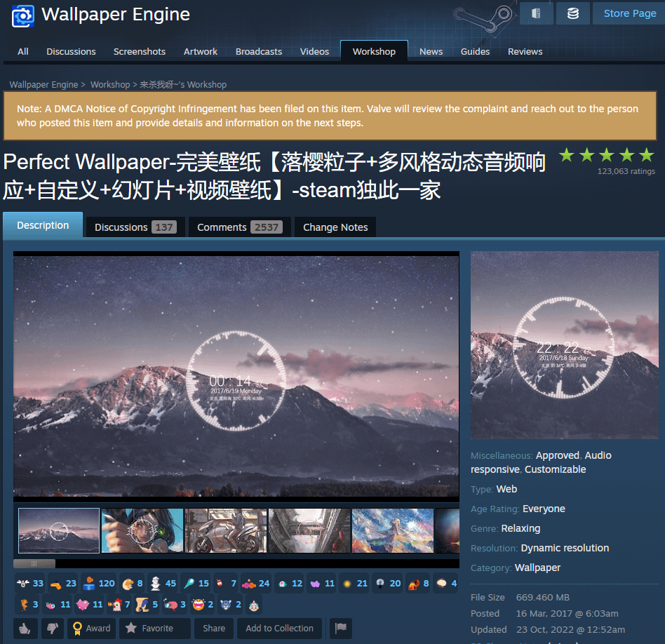Open the book-shaped hub button beside Store Page

pos(536,13)
